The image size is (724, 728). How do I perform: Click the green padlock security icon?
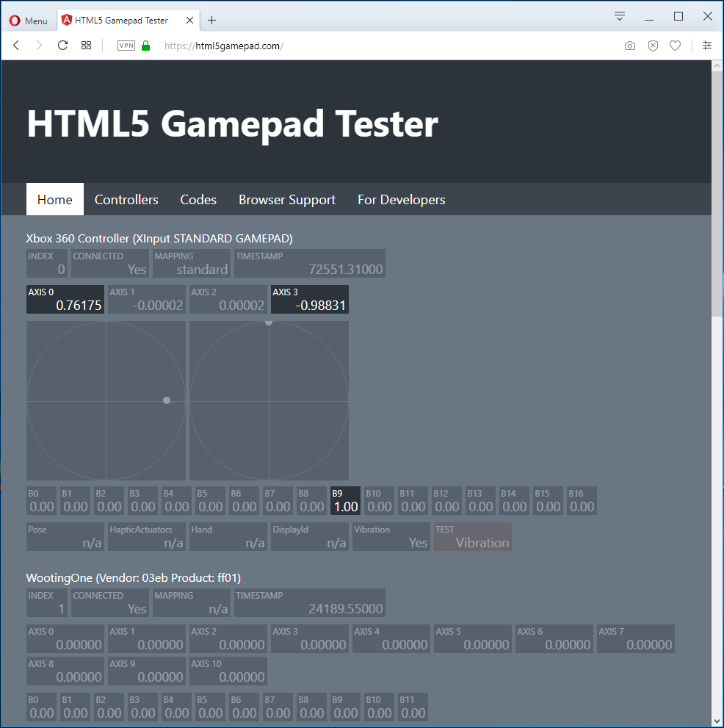click(x=145, y=46)
